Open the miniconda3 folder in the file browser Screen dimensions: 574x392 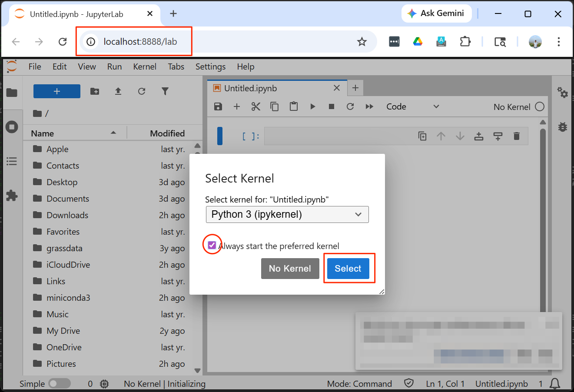[68, 298]
